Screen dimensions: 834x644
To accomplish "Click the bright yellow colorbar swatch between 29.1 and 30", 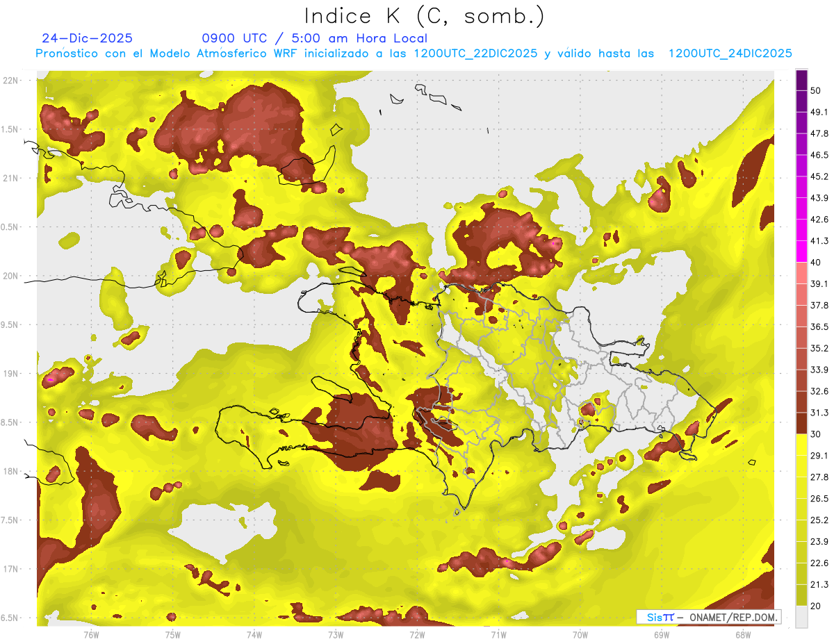I will (x=801, y=445).
